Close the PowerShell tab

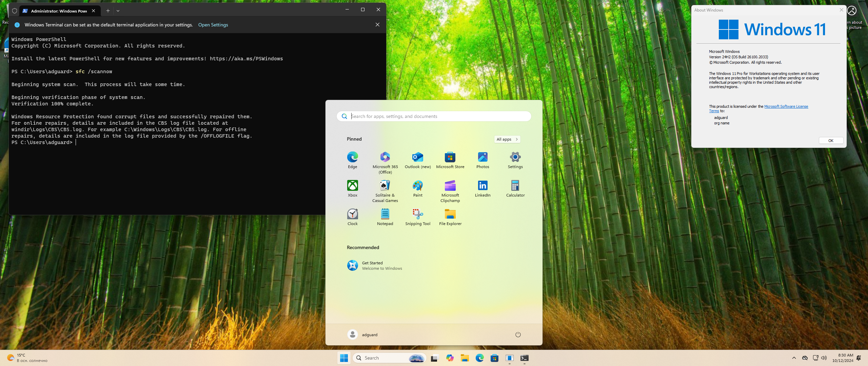pos(93,11)
